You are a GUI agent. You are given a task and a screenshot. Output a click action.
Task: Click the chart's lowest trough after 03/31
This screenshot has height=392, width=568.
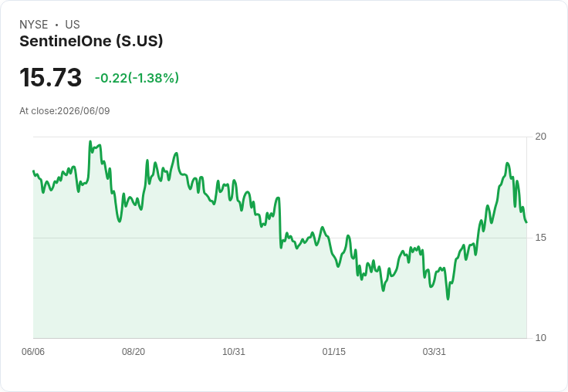tap(448, 299)
